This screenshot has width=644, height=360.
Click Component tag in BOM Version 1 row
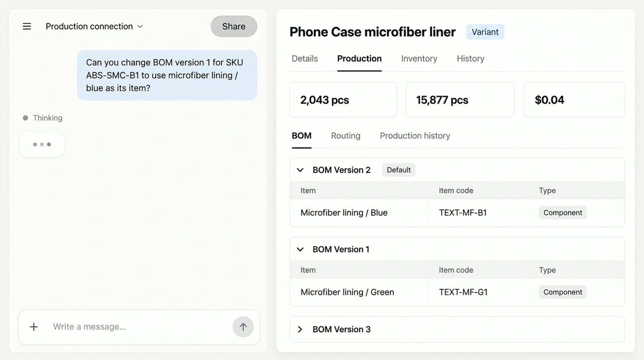click(x=563, y=292)
